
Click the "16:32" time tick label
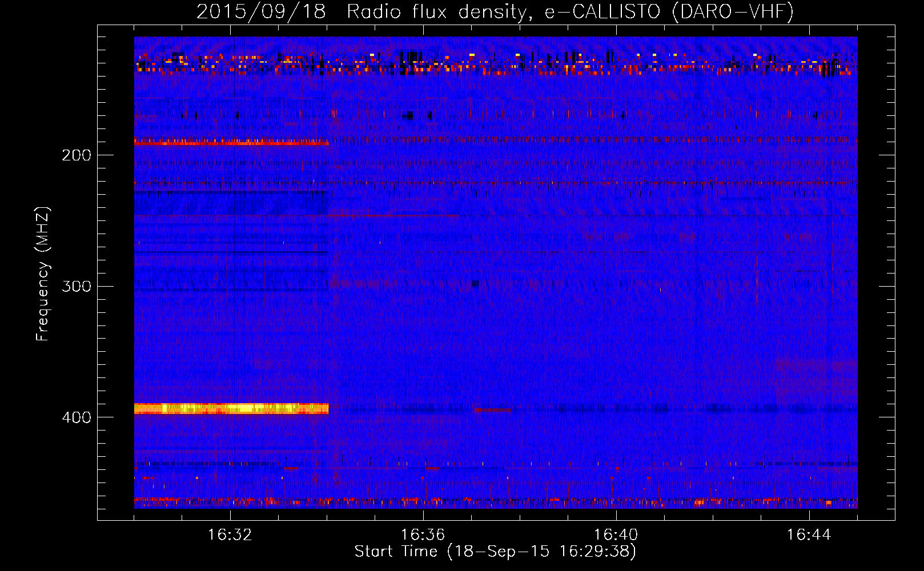click(x=230, y=535)
